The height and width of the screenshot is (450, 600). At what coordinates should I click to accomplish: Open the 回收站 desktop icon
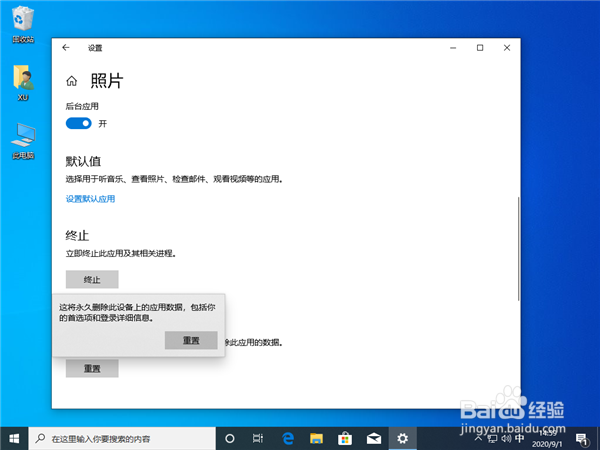[23, 25]
